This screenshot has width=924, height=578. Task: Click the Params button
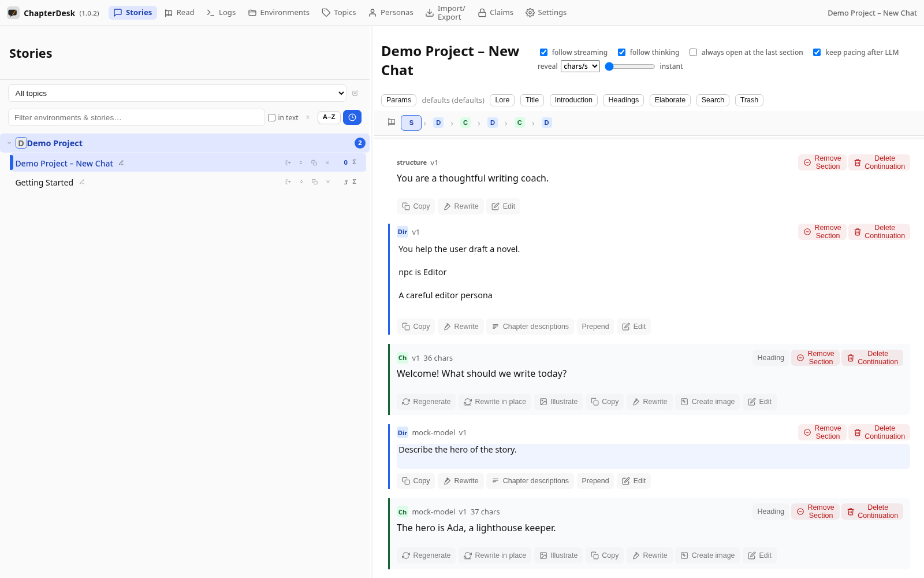(x=398, y=100)
